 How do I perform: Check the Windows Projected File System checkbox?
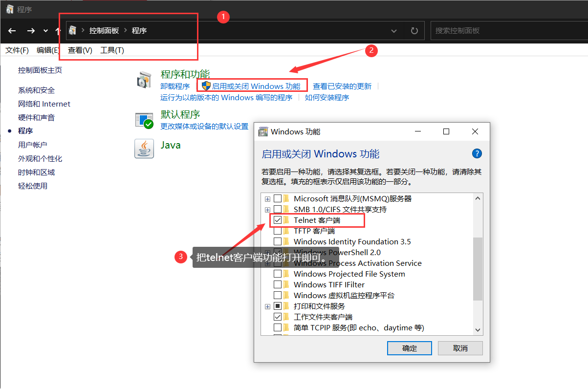(278, 274)
